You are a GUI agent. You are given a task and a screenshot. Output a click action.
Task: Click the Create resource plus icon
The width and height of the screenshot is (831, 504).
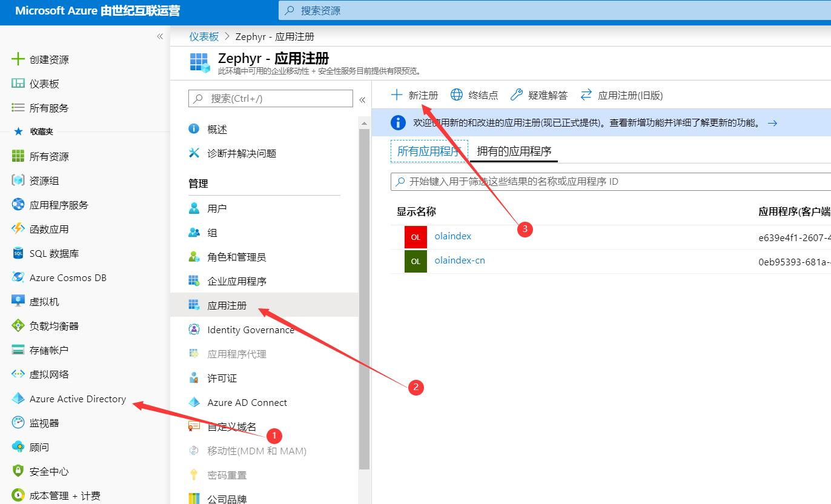pos(18,59)
